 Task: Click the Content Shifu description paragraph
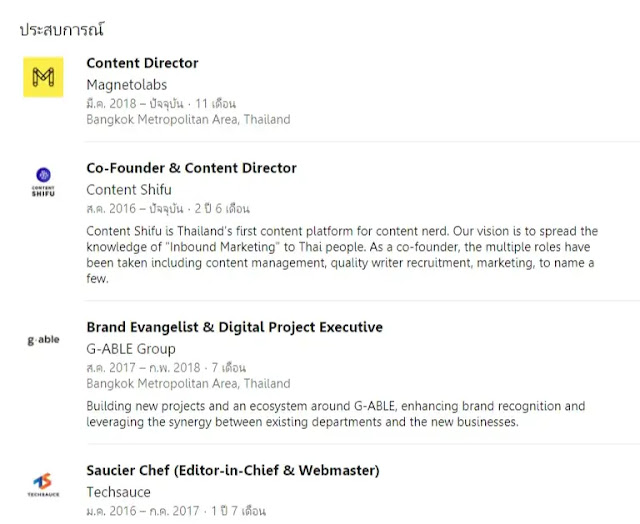point(342,255)
